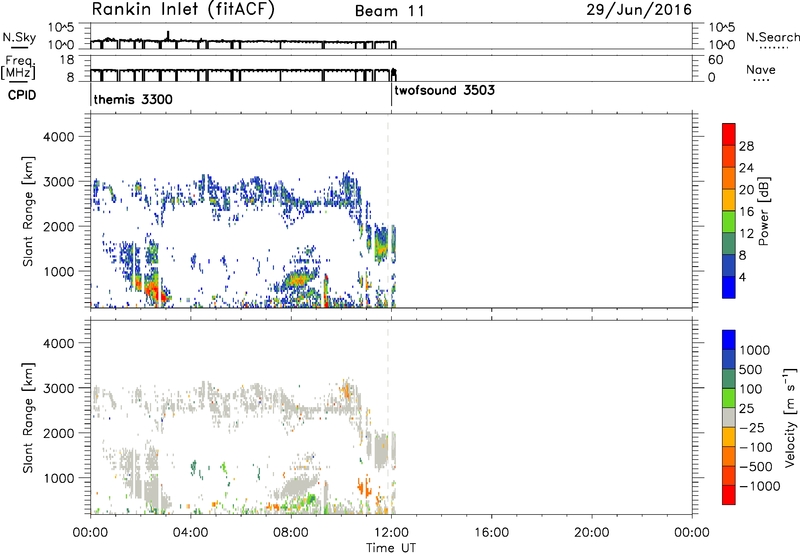Click the '28' power colorbar tick
The width and height of the screenshot is (800, 554).
pos(746,146)
